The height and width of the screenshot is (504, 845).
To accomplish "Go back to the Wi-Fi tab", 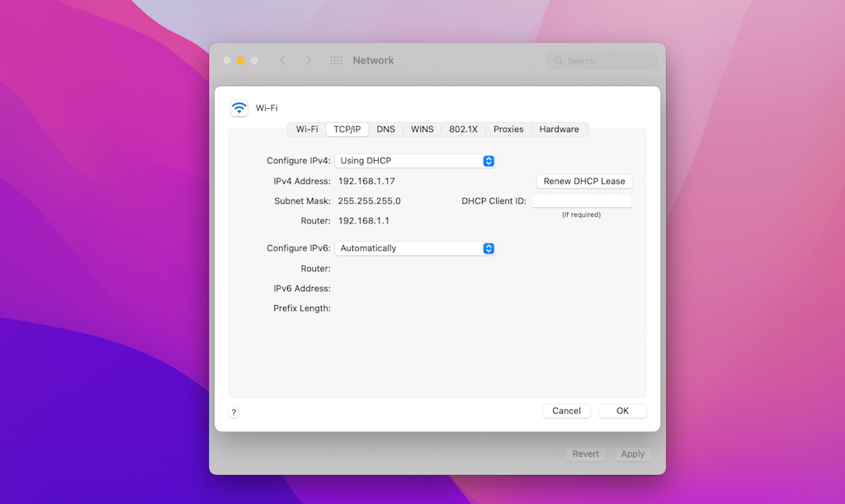I will point(305,129).
